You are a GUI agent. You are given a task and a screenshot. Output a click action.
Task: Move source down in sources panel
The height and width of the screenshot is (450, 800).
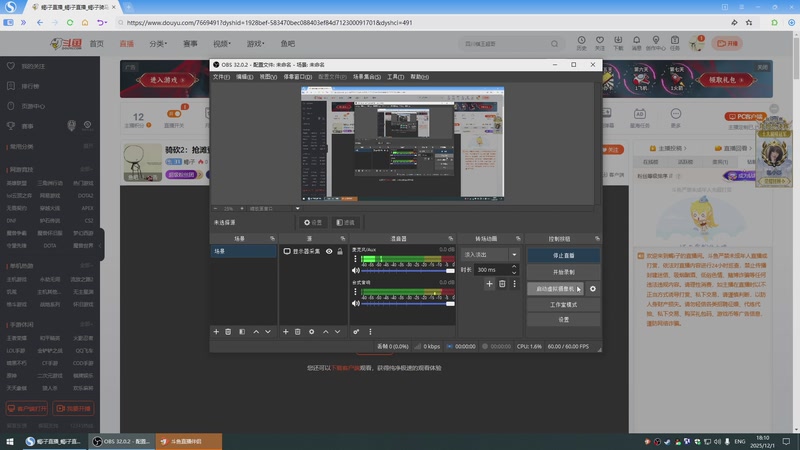point(337,332)
